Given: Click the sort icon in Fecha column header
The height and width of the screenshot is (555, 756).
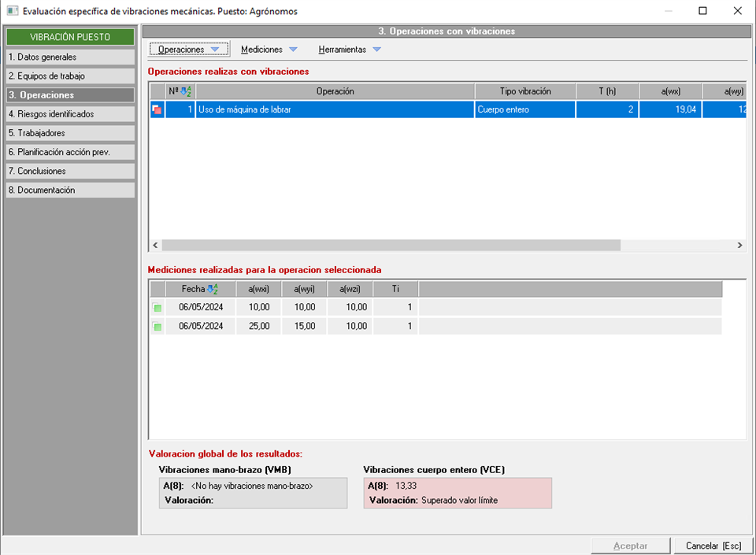Looking at the screenshot, I should coord(212,289).
